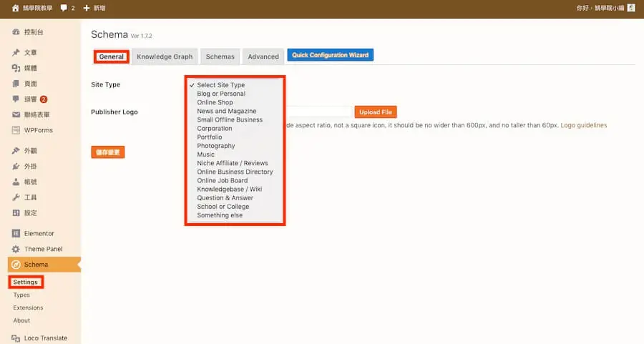Click the home icon in admin bar
The width and height of the screenshot is (644, 344).
coord(15,8)
